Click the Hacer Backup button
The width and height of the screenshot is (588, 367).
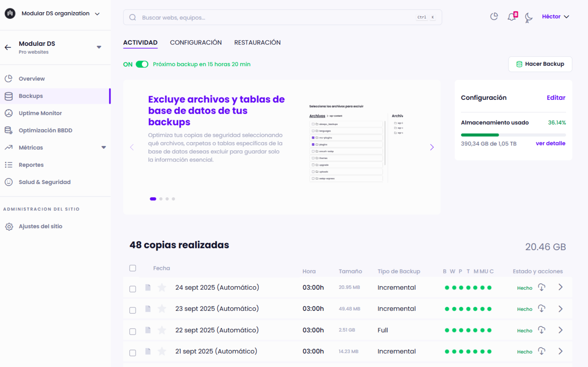click(540, 64)
